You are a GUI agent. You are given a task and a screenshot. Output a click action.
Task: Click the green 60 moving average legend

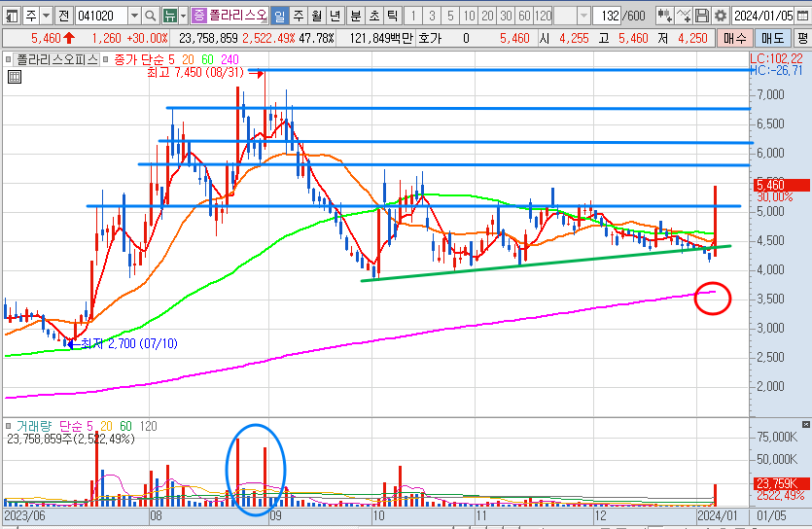pos(208,59)
